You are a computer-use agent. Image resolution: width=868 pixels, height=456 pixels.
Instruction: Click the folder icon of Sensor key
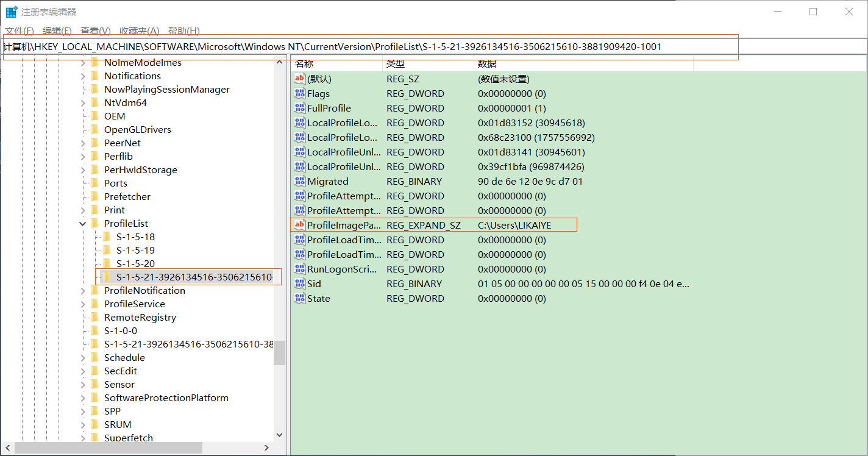(x=94, y=384)
